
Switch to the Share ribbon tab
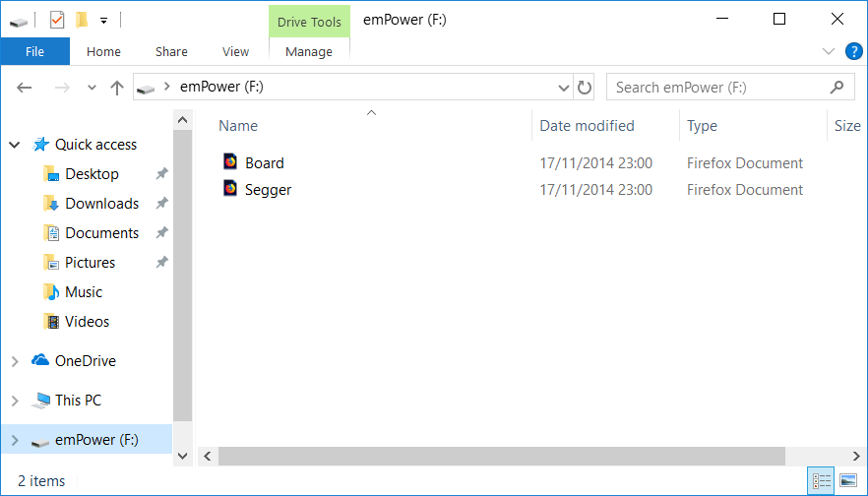(x=171, y=51)
